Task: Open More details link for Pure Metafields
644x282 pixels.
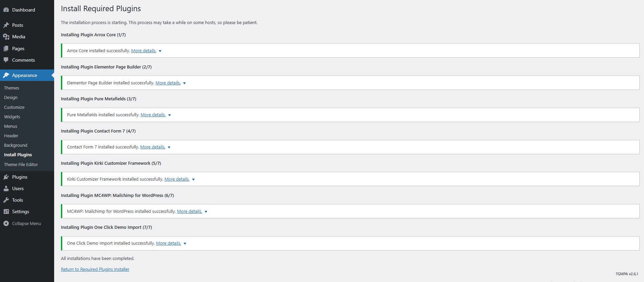Action: (x=153, y=115)
